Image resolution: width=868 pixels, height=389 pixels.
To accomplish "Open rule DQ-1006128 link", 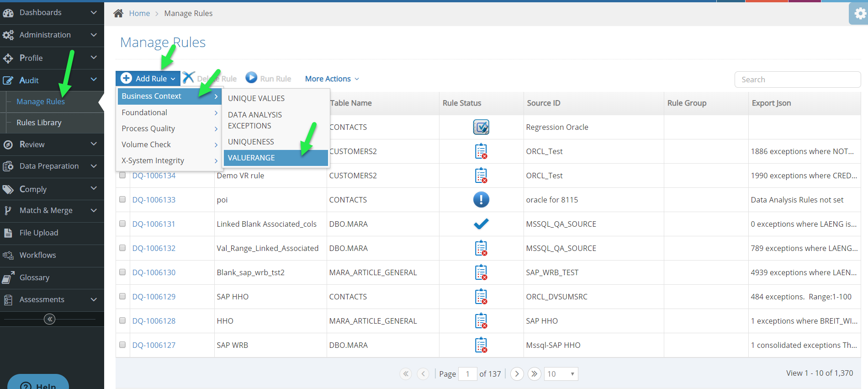I will tap(154, 321).
